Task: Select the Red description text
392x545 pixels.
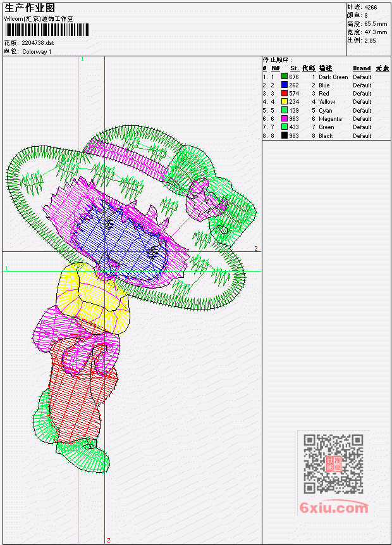Action: pyautogui.click(x=324, y=94)
